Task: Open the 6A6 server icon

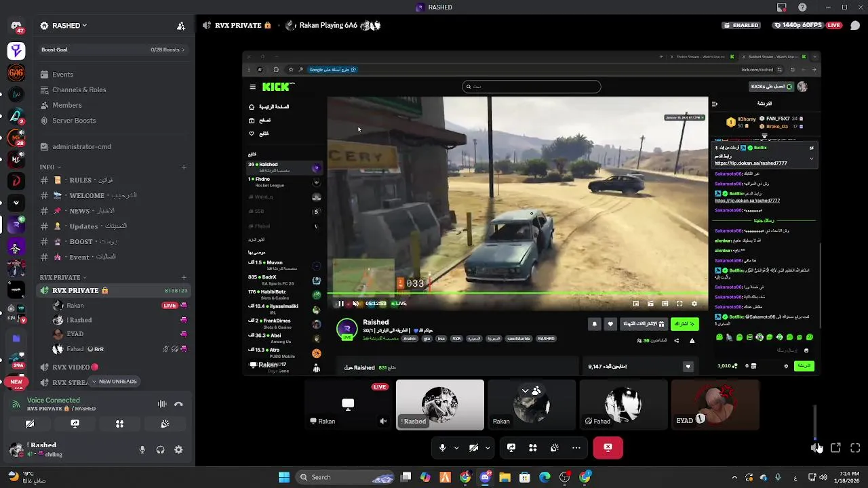Action: 16,72
